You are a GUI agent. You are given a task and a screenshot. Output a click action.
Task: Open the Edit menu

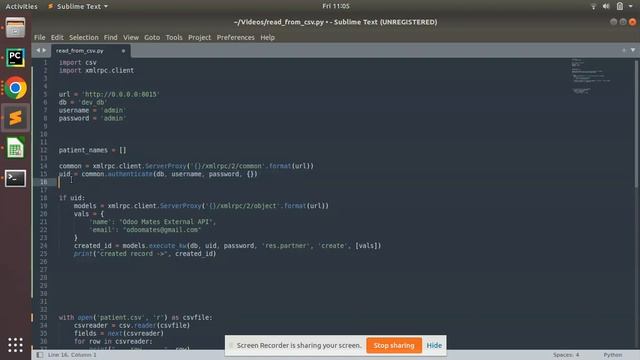click(x=57, y=37)
